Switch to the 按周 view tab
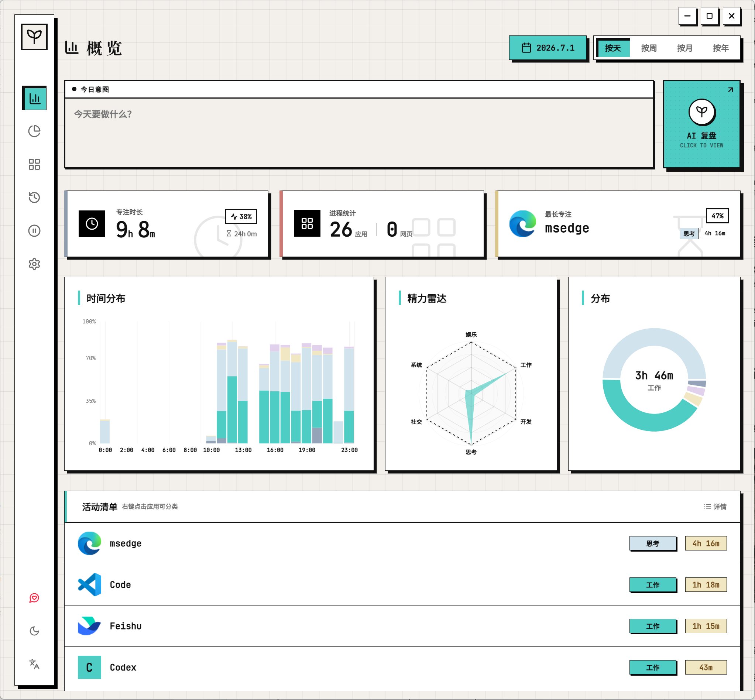 [649, 48]
